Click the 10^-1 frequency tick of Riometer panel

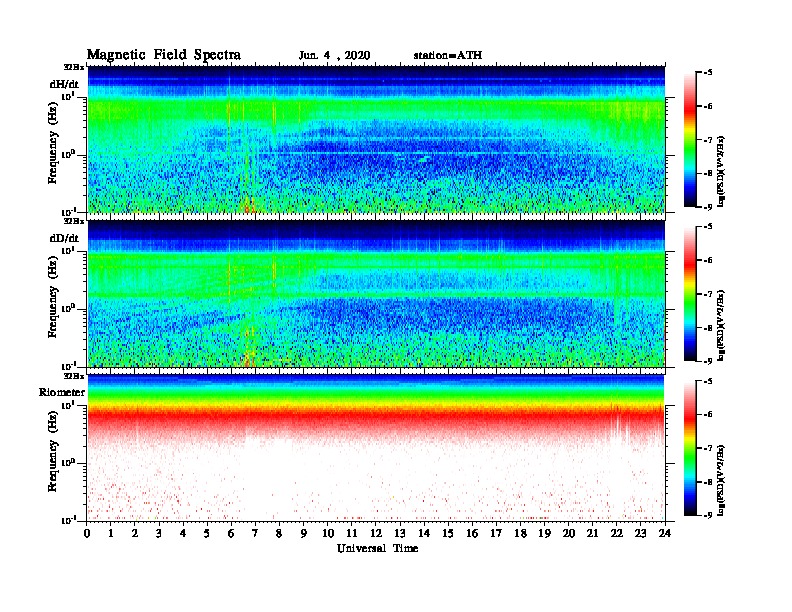click(x=68, y=520)
